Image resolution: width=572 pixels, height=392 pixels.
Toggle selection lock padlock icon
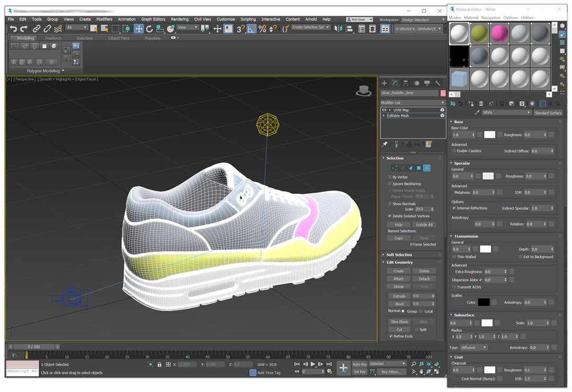(159, 364)
